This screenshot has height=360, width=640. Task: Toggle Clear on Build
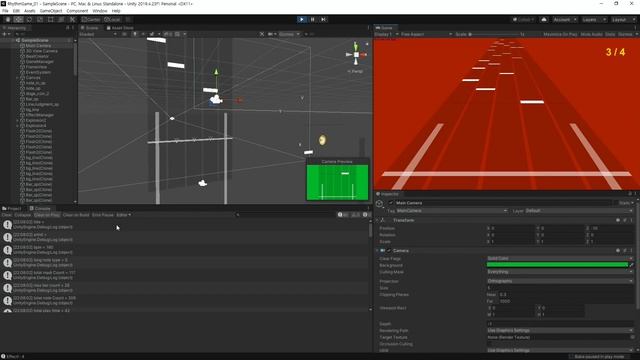click(76, 215)
